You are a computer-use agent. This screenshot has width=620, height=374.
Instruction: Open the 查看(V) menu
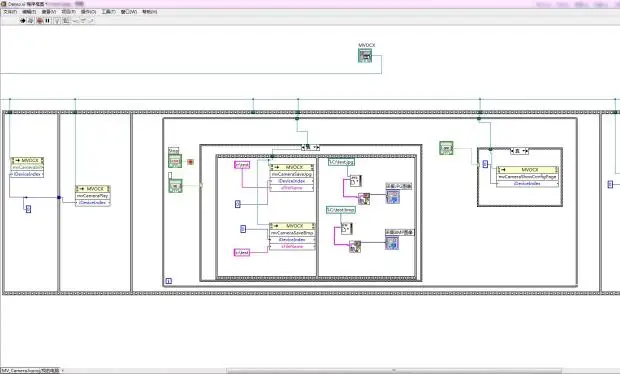click(x=49, y=12)
